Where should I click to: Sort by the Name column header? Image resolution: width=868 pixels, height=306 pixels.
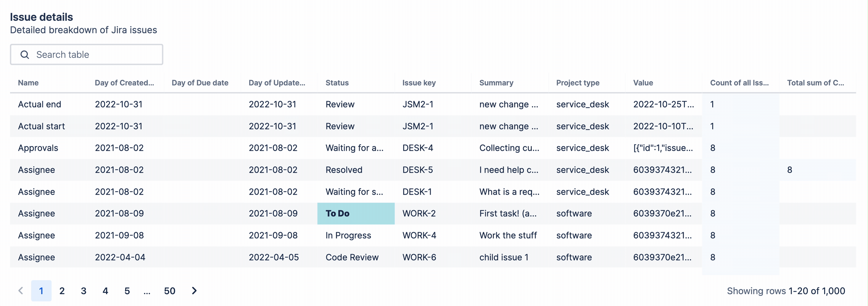(x=28, y=83)
